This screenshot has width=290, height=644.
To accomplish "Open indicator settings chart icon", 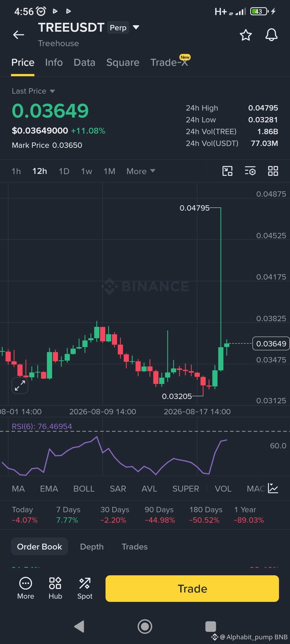I will pos(273,488).
